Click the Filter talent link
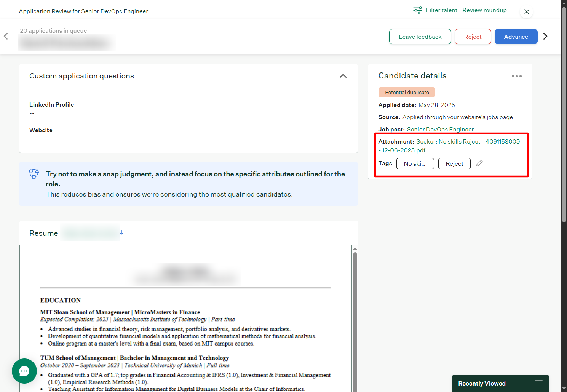Screen dimensions: 567x392 point(441,10)
